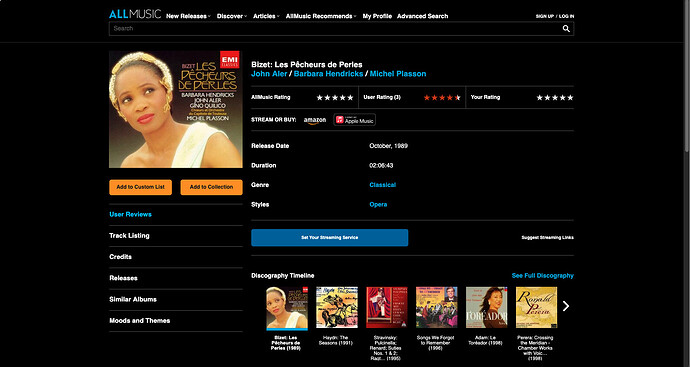Select the Track Listing tab
The image size is (690, 367).
coord(129,235)
